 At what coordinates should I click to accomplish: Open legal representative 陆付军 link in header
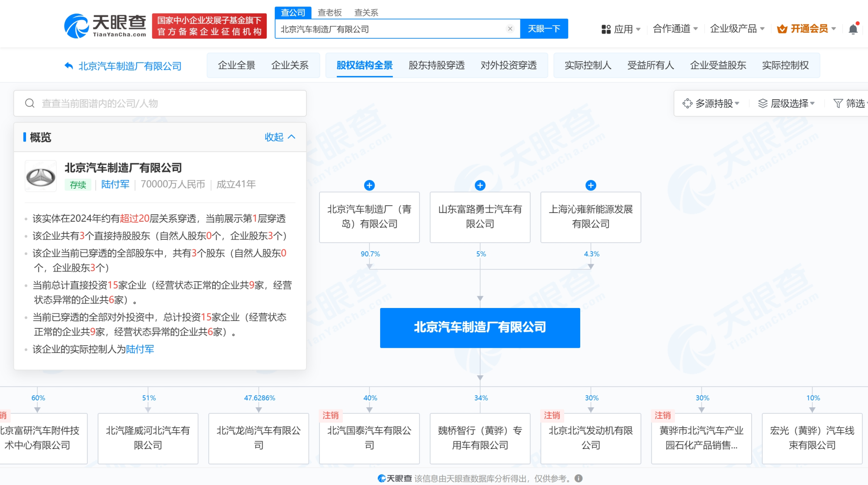(x=115, y=184)
